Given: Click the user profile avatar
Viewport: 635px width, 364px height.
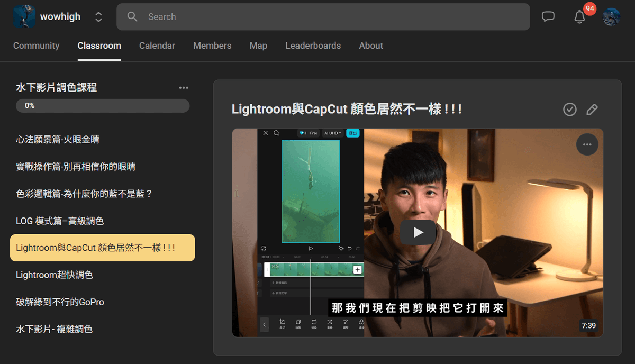Looking at the screenshot, I should point(611,17).
